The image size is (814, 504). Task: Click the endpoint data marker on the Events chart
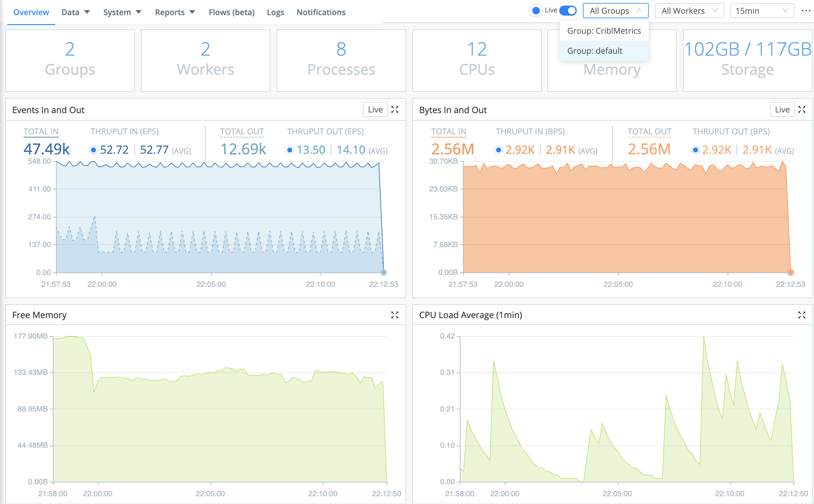384,272
